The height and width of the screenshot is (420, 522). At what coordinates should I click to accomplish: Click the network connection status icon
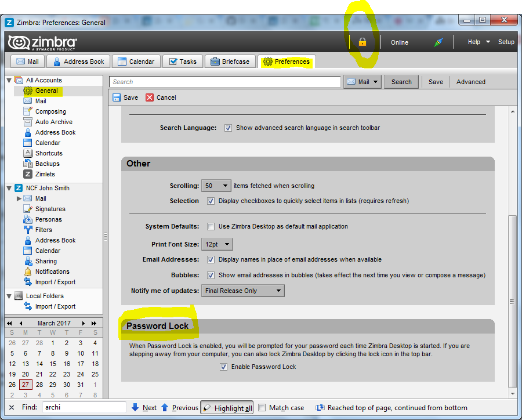438,42
